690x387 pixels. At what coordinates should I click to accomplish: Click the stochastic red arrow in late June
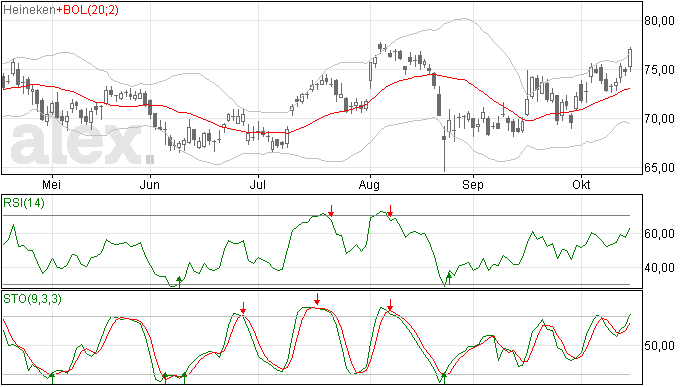click(243, 308)
